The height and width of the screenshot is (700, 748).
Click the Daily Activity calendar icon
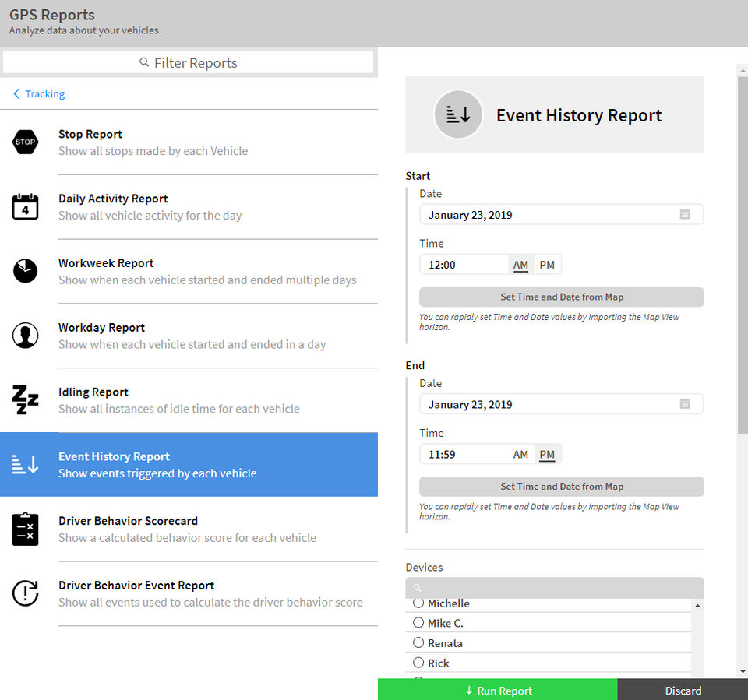pyautogui.click(x=25, y=206)
